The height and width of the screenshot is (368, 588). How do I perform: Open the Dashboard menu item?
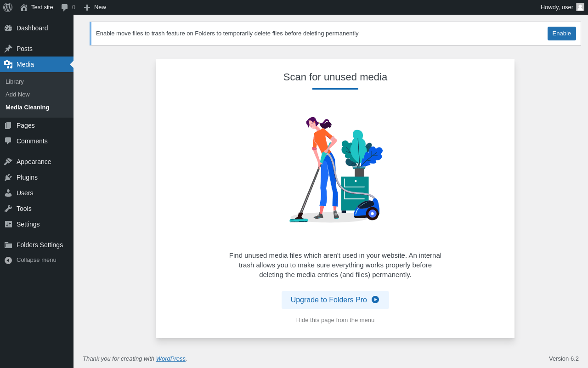click(32, 28)
